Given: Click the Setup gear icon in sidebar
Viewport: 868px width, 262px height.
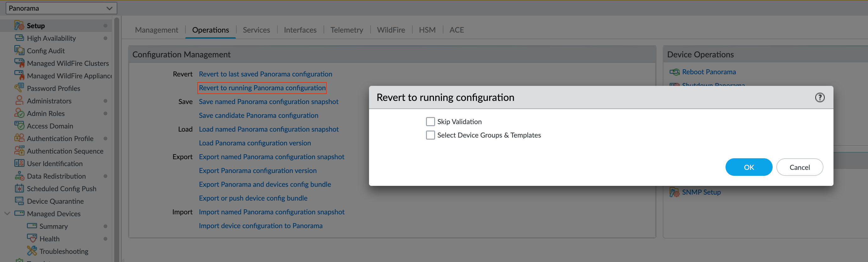Looking at the screenshot, I should coord(19,26).
